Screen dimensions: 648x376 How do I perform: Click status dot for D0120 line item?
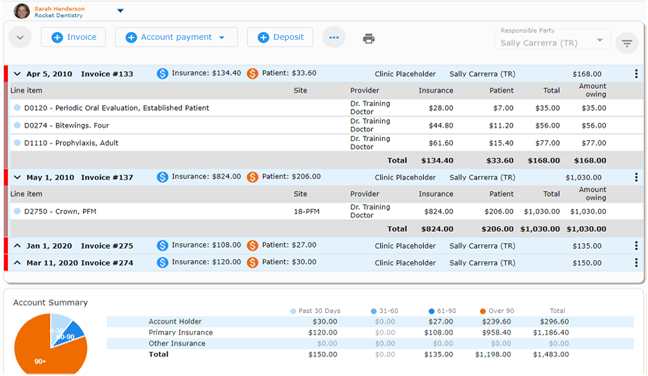coord(17,107)
